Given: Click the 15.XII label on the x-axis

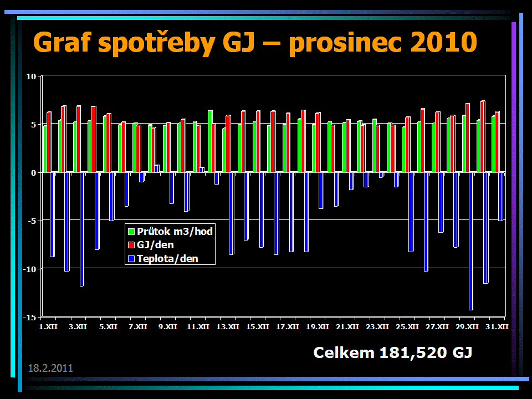Looking at the screenshot, I should [x=257, y=327].
